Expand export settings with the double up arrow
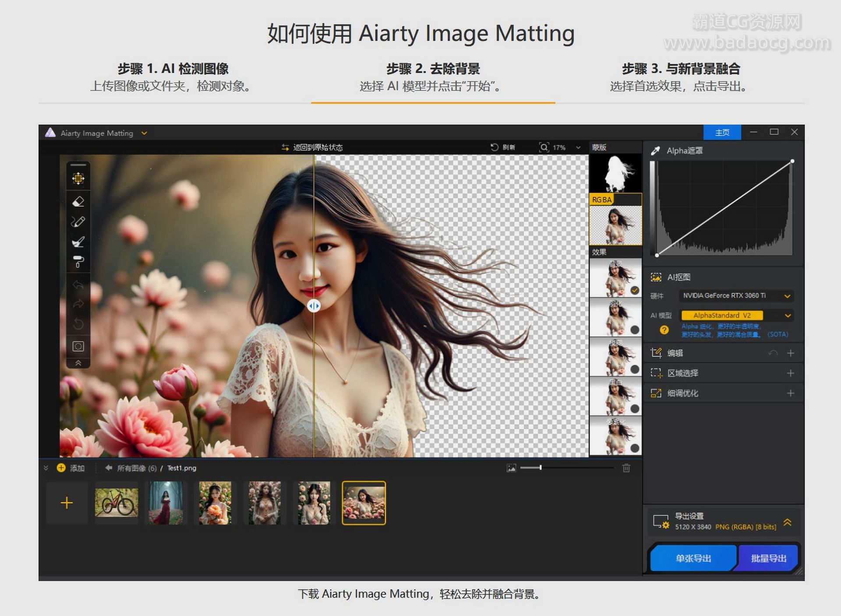 point(787,522)
